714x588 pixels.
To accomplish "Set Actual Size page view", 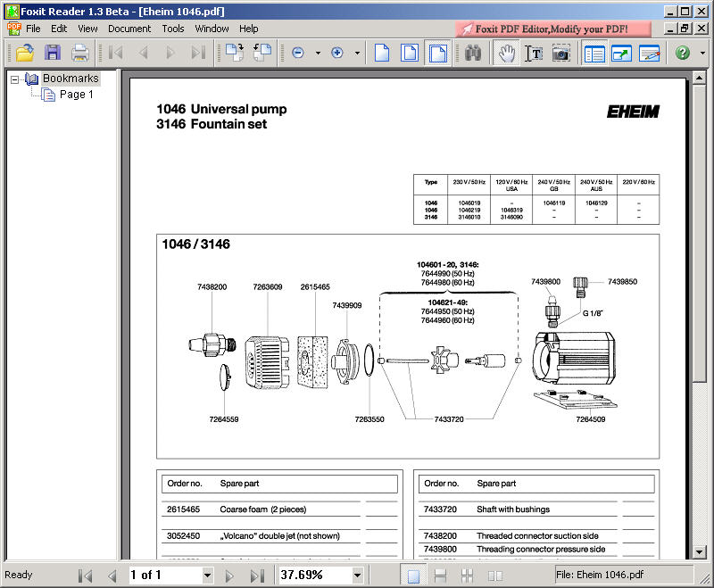I will point(382,53).
